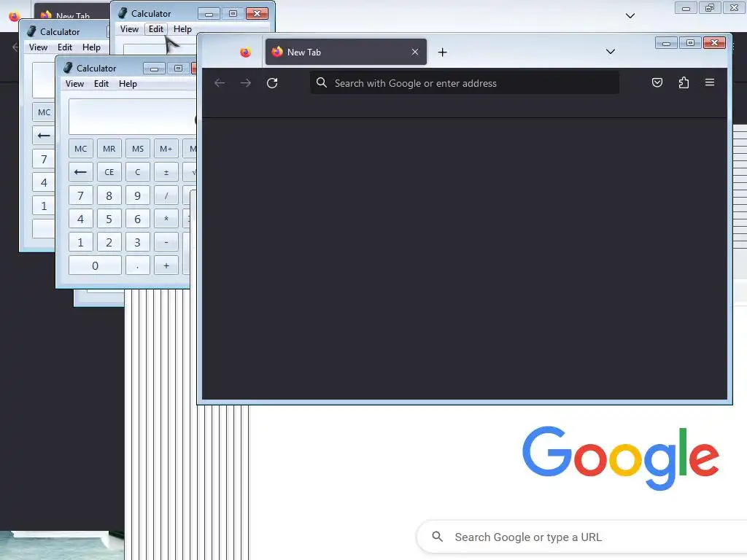Minimize the topmost Calculator window
The height and width of the screenshot is (560, 747).
click(209, 14)
